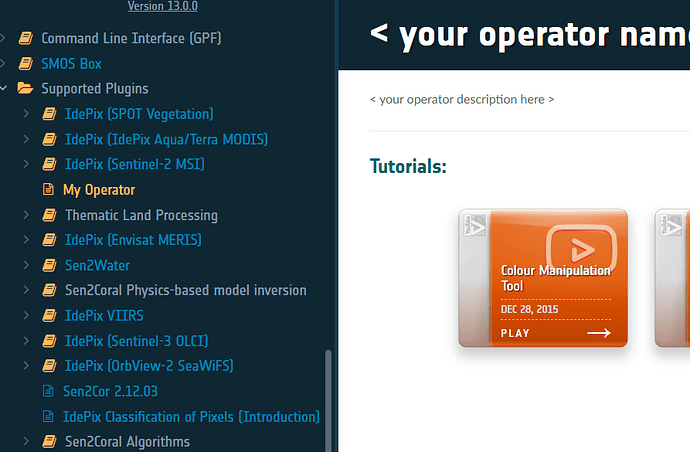Image resolution: width=690 pixels, height=452 pixels.
Task: Expand IdePix Aqua/Terra MODIS chevron
Action: tap(26, 139)
